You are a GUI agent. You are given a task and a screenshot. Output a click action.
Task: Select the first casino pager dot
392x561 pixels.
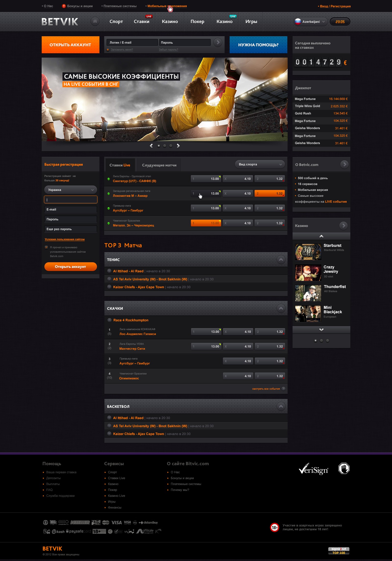pyautogui.click(x=315, y=340)
